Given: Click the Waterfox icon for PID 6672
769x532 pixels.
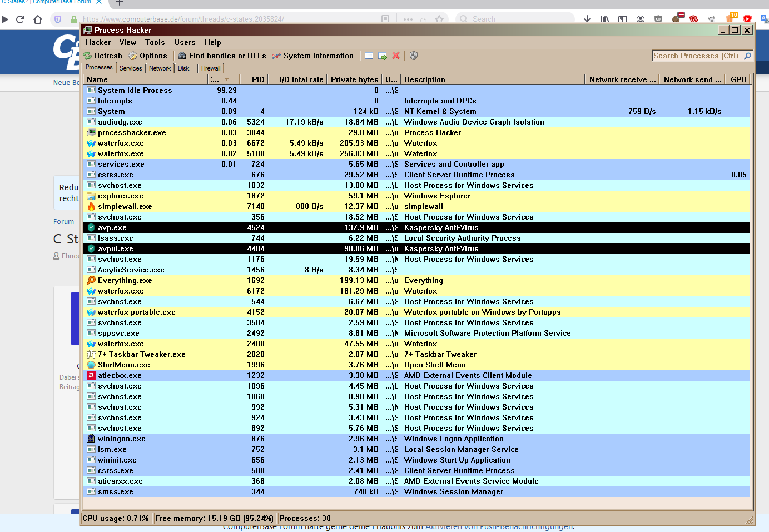Looking at the screenshot, I should coord(91,143).
